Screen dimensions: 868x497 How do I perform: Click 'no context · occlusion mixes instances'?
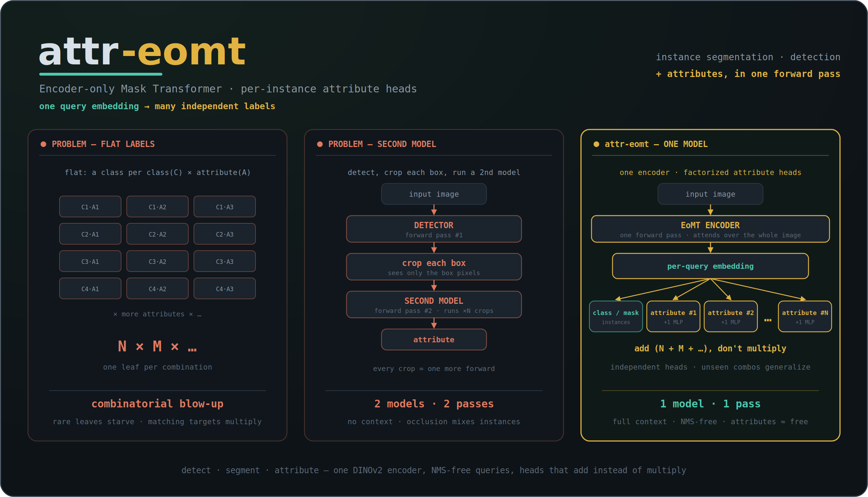(434, 422)
